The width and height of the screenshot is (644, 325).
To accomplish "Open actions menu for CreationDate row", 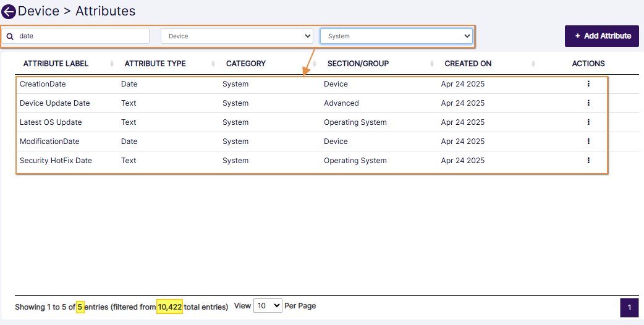I will coord(588,83).
